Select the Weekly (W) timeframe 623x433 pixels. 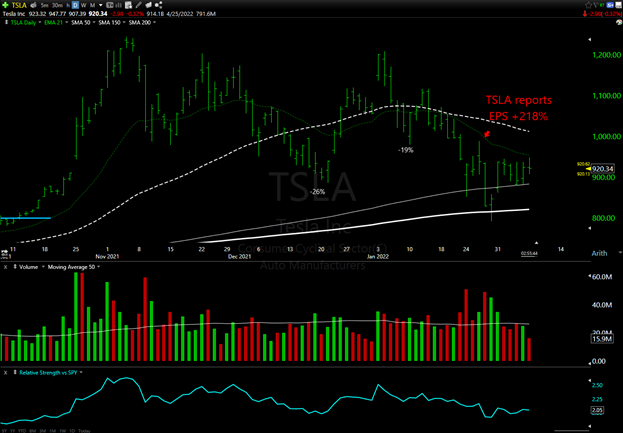pos(83,5)
